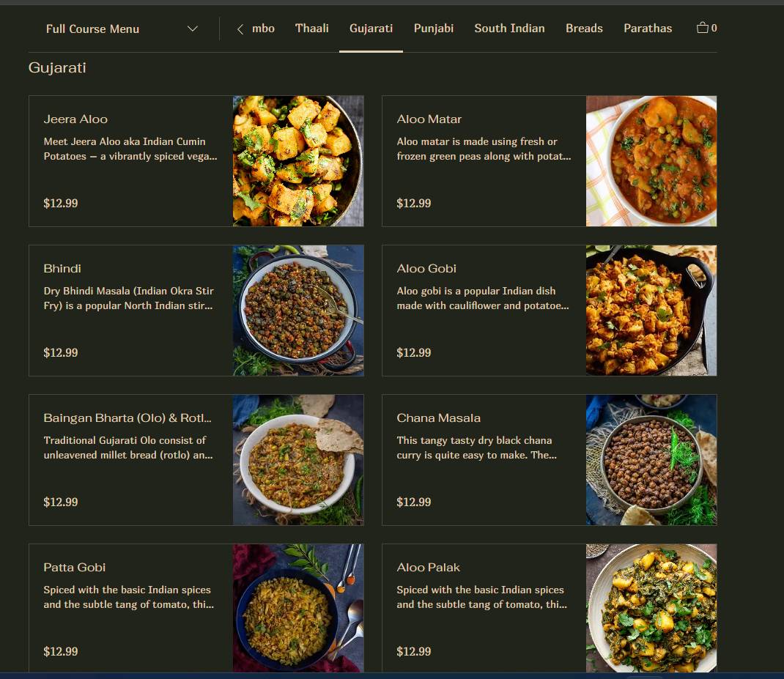This screenshot has height=679, width=784.
Task: Open the Aloo Palak dish photo
Action: (x=651, y=608)
